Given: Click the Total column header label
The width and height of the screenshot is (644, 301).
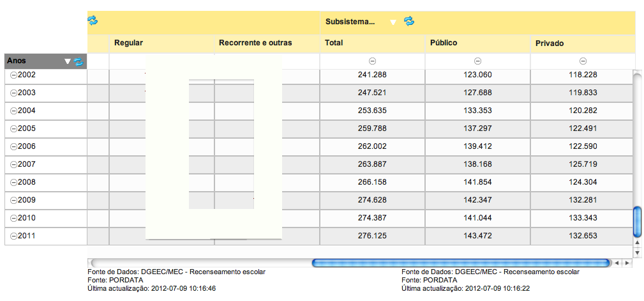Looking at the screenshot, I should (334, 43).
